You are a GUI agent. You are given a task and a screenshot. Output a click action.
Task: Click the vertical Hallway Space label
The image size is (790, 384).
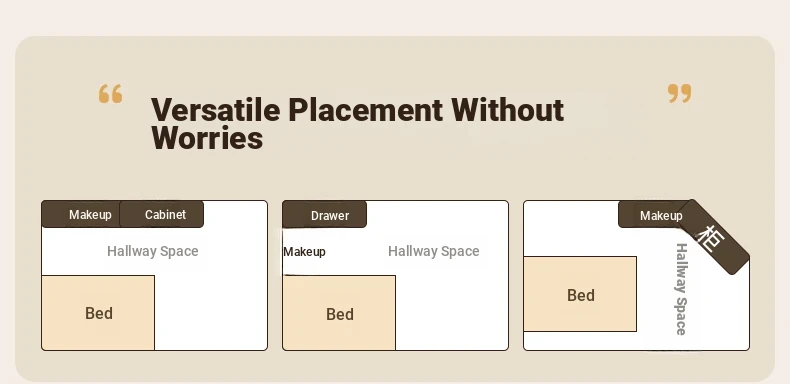681,289
